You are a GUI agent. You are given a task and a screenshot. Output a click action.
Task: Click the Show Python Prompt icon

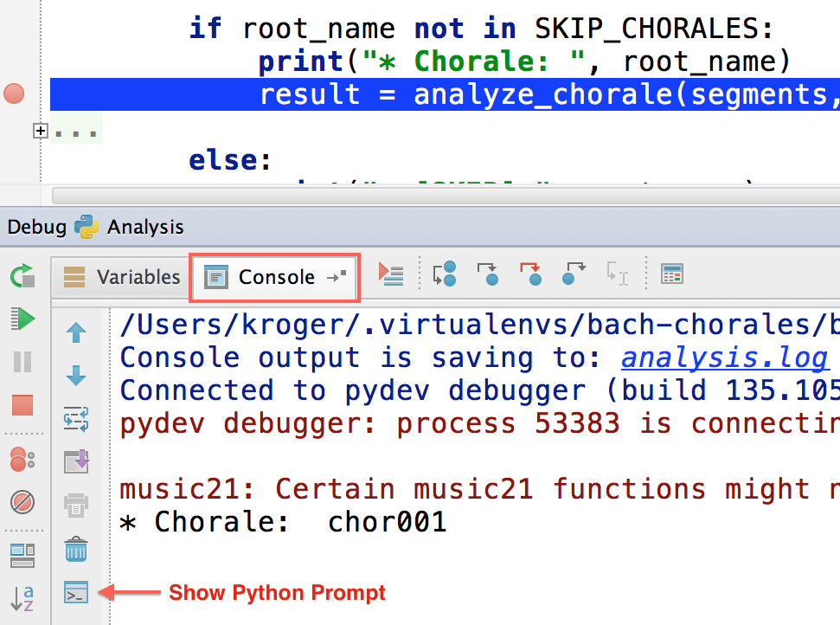[76, 593]
